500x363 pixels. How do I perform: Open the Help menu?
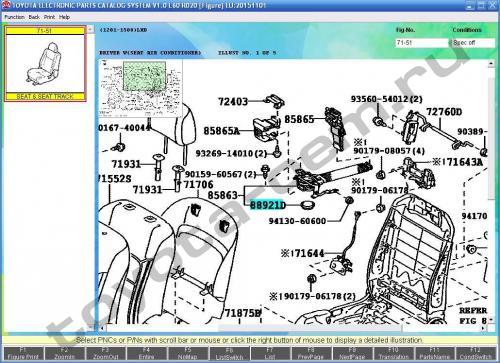[64, 17]
